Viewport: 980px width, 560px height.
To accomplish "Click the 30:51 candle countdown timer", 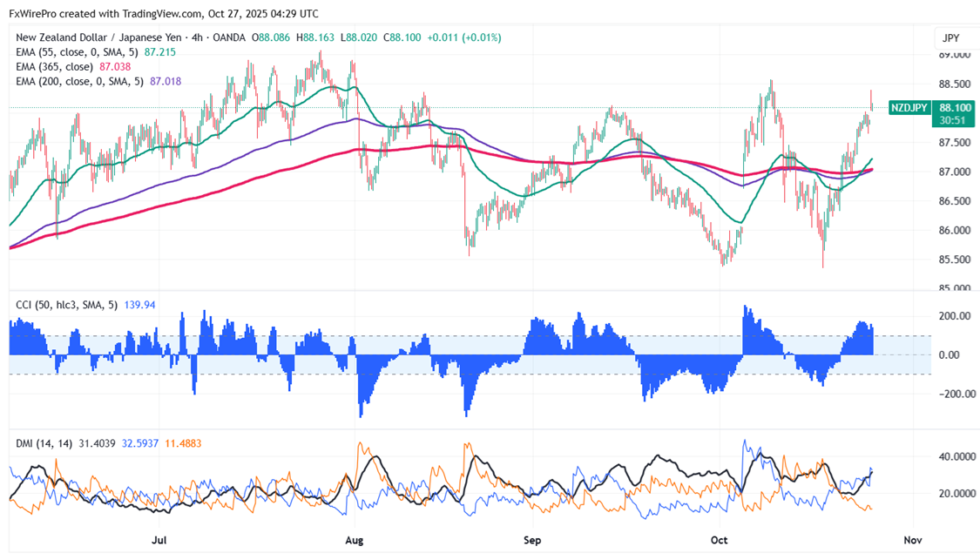I will pyautogui.click(x=952, y=121).
